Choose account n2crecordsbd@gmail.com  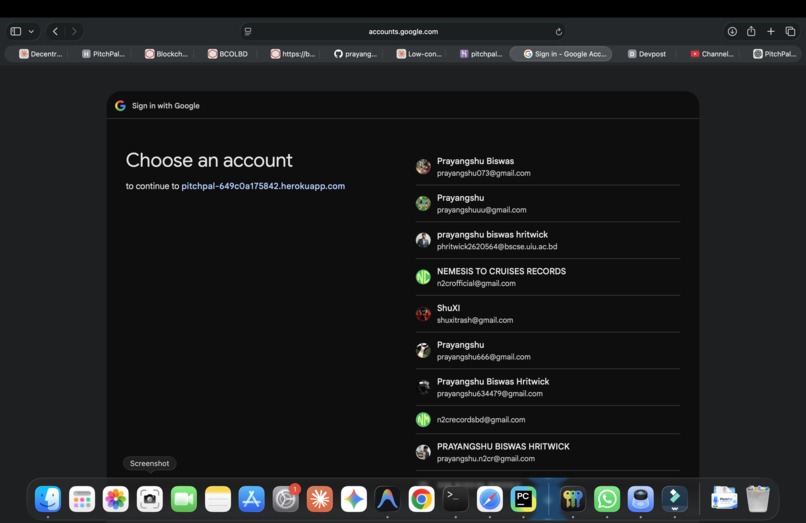pos(547,420)
